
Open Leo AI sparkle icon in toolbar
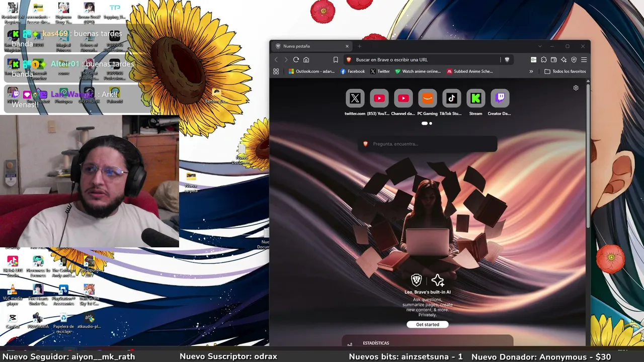coord(564,59)
